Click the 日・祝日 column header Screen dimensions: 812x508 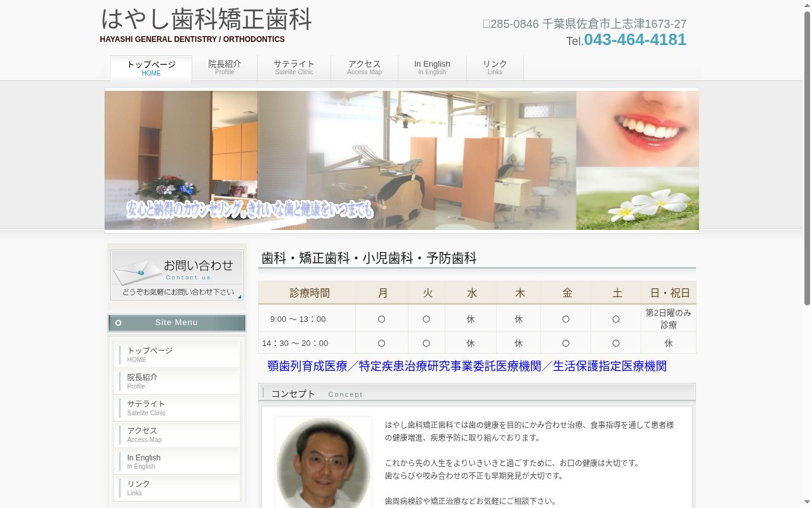tap(669, 293)
